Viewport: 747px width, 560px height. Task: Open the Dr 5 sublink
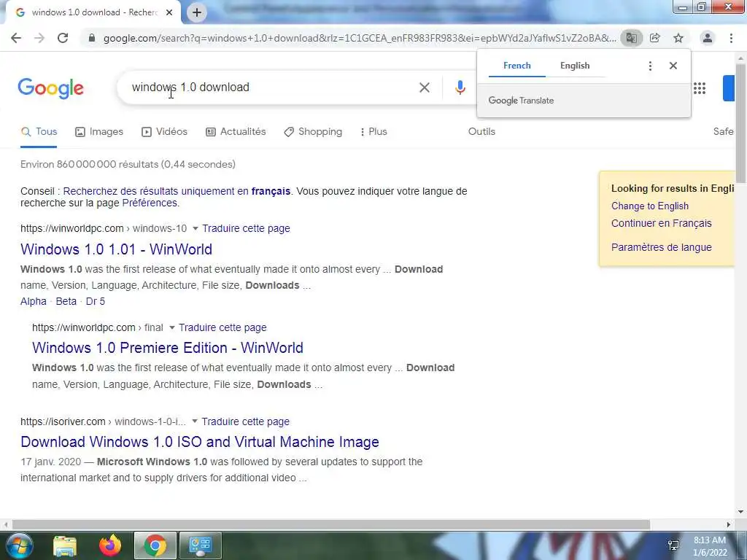click(96, 301)
